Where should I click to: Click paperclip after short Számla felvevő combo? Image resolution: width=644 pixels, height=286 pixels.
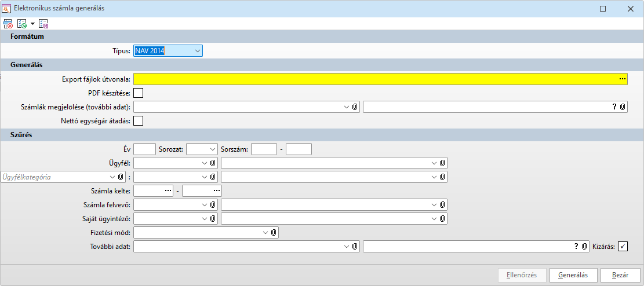213,204
